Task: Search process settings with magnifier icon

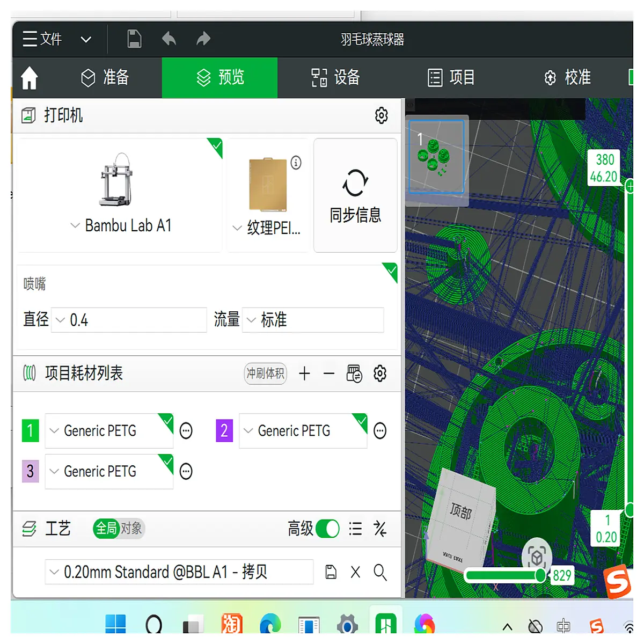Action: pyautogui.click(x=380, y=573)
